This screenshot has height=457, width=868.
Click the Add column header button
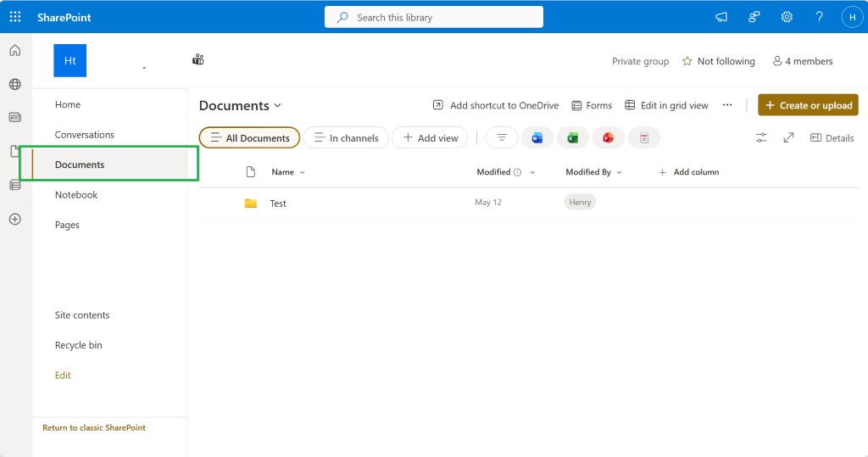pos(688,172)
